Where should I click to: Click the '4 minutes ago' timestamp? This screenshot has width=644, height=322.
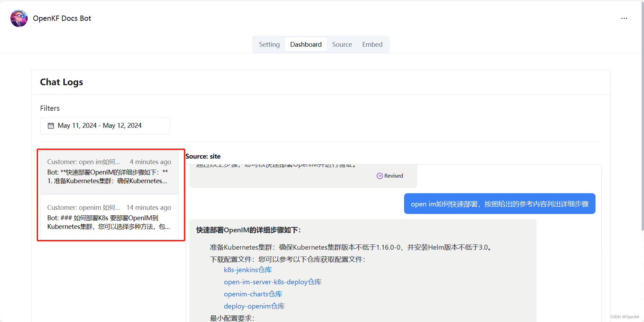coord(150,162)
